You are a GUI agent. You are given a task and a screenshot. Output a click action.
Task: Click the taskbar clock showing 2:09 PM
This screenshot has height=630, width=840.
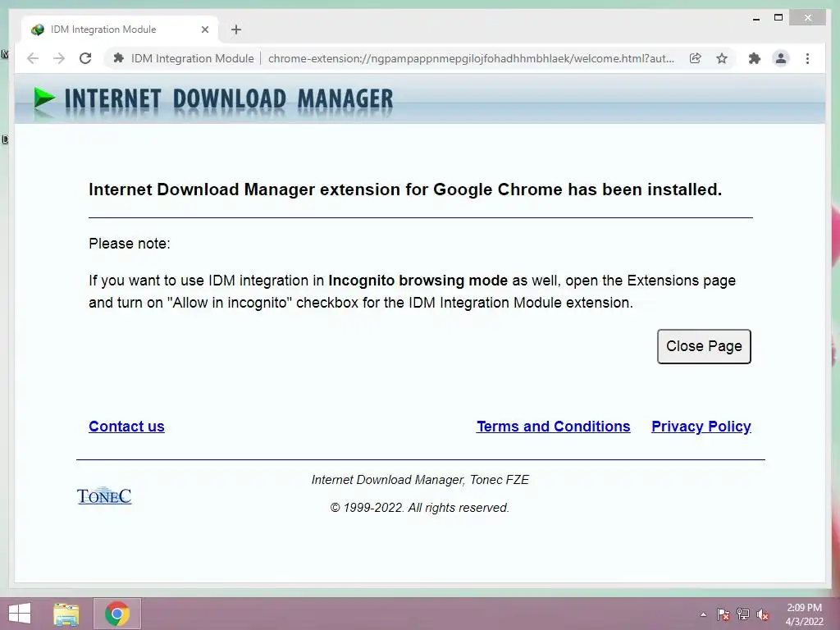[x=804, y=614]
